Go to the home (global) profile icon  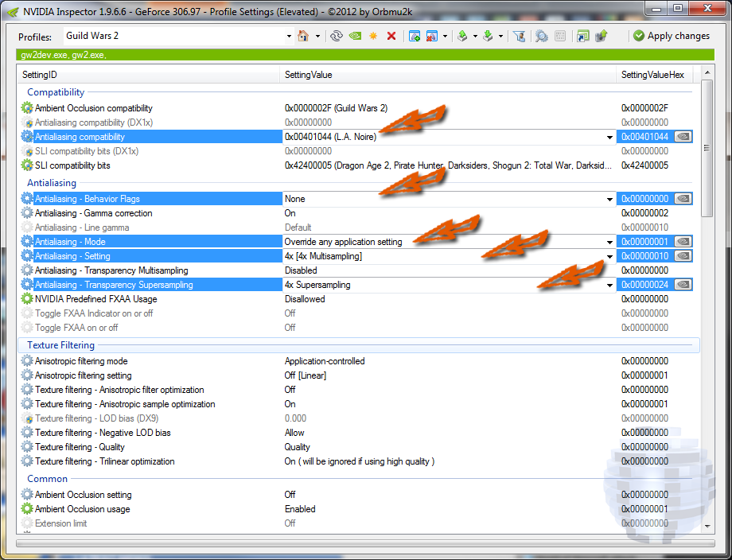(303, 36)
